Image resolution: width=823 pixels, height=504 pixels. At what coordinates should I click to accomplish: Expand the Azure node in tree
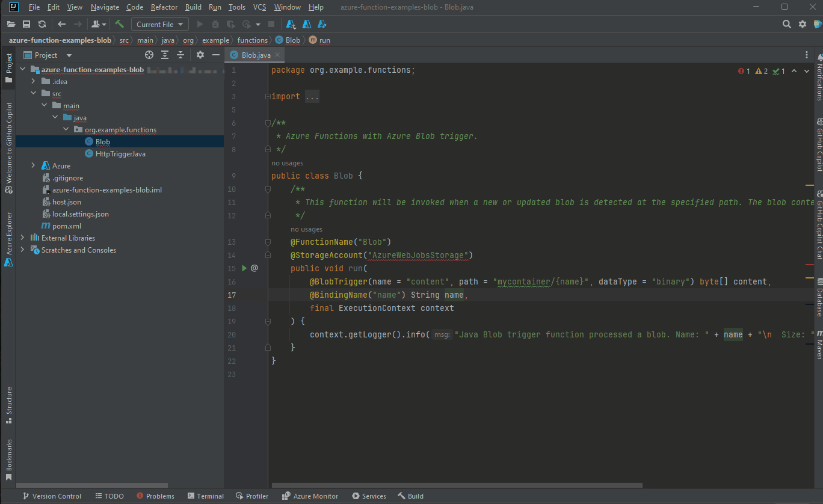click(x=33, y=166)
